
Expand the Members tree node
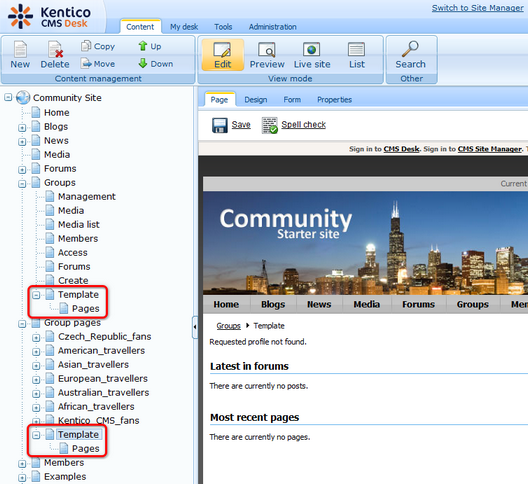click(x=22, y=464)
